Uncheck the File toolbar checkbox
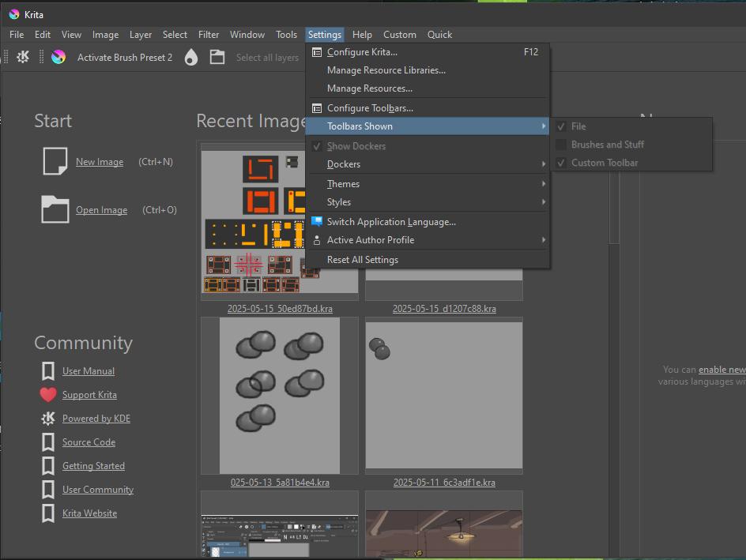This screenshot has height=560, width=746. [x=561, y=126]
